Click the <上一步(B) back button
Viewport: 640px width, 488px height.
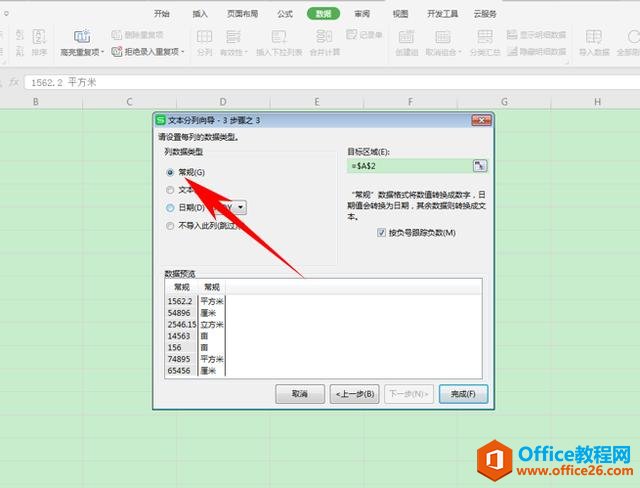point(355,394)
